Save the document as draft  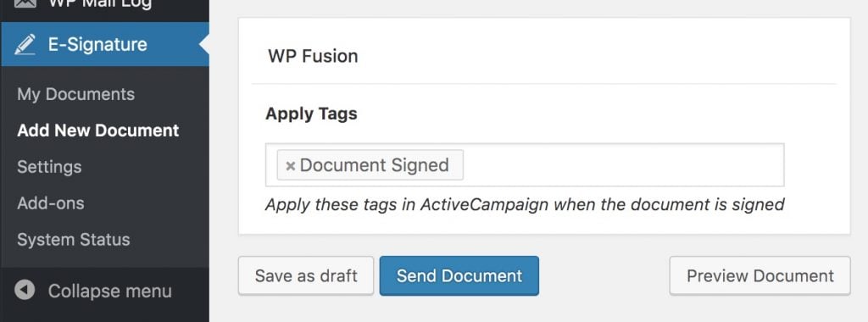point(306,275)
